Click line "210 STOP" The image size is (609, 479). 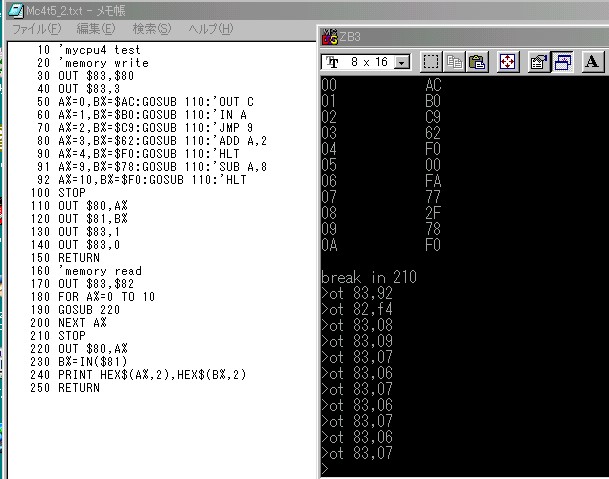tap(58, 336)
